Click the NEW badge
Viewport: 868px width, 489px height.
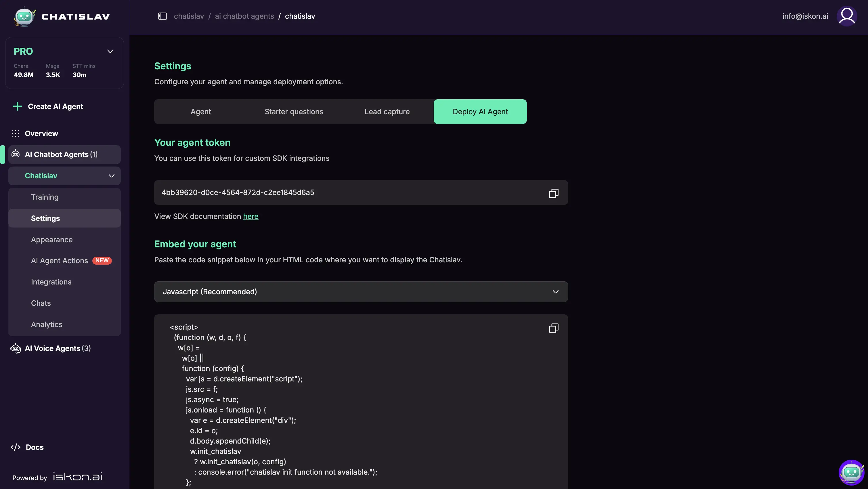102,261
